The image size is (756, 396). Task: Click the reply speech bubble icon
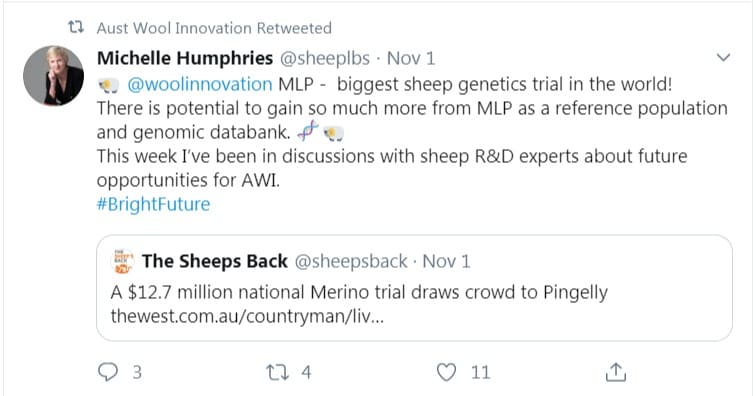tap(108, 372)
